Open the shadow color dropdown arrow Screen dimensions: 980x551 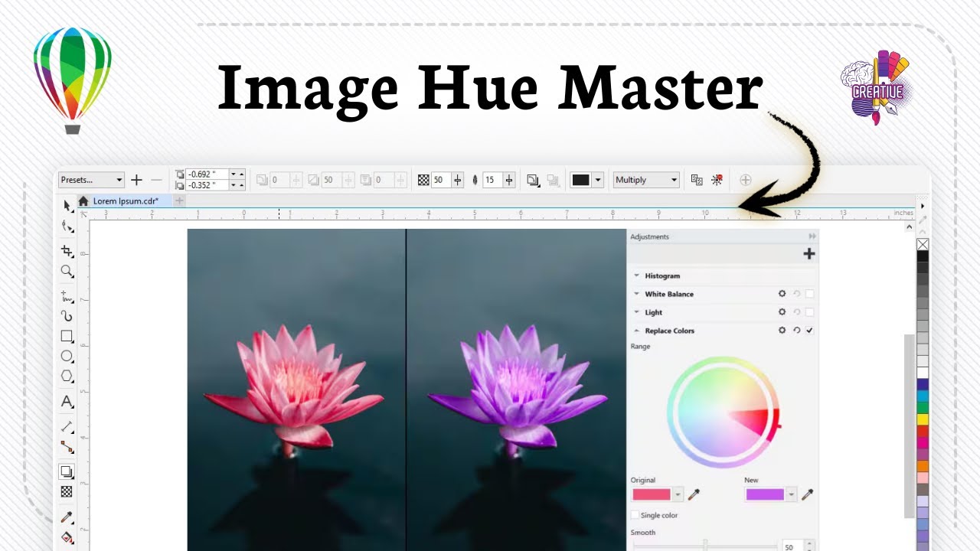point(598,180)
